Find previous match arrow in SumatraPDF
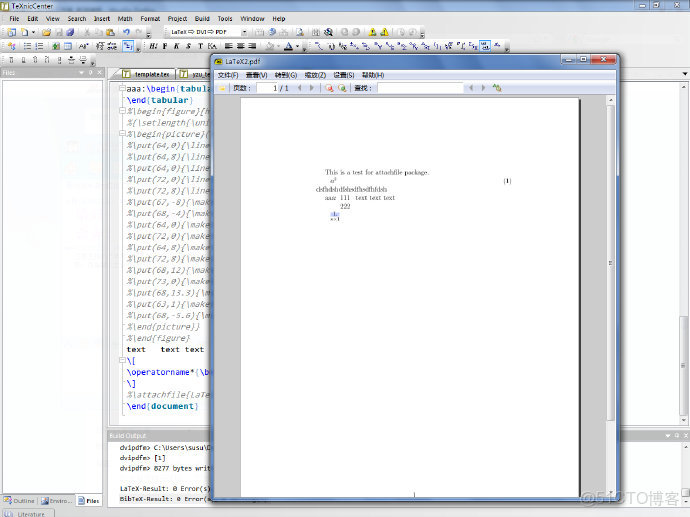This screenshot has height=517, width=690. point(471,88)
